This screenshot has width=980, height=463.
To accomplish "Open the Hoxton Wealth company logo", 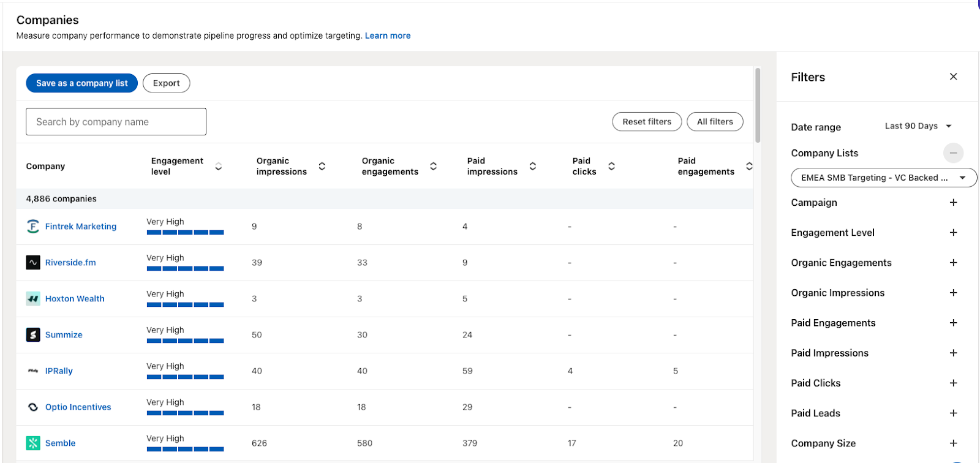I will (33, 299).
